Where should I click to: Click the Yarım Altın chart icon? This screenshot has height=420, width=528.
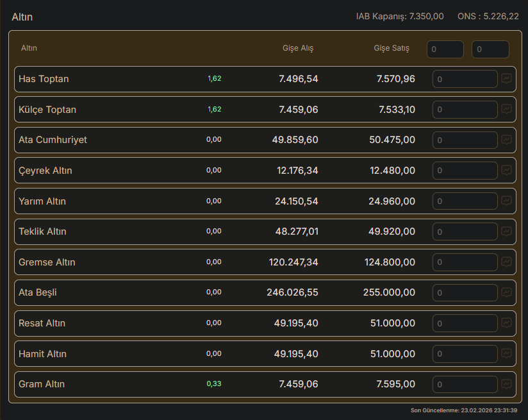pos(506,201)
